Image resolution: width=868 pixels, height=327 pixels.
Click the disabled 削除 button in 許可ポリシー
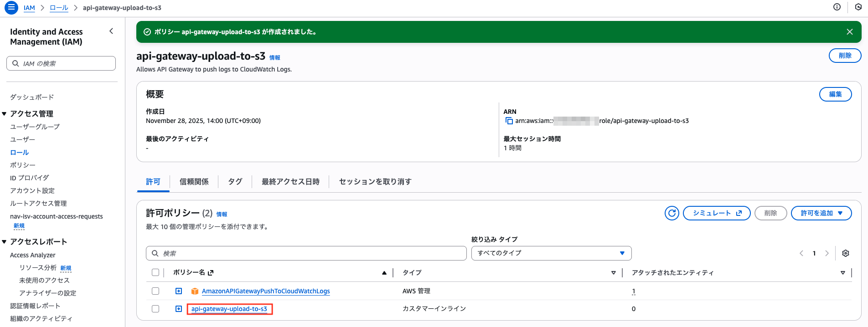(771, 213)
